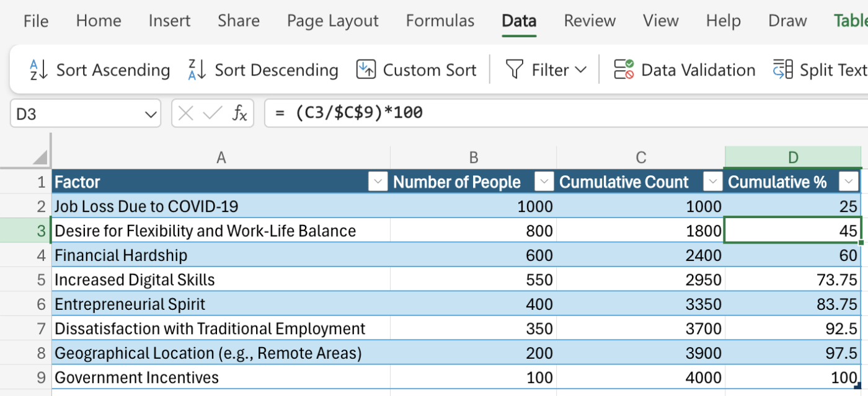868x396 pixels.
Task: Click the confirm formula checkmark icon
Action: (x=213, y=113)
